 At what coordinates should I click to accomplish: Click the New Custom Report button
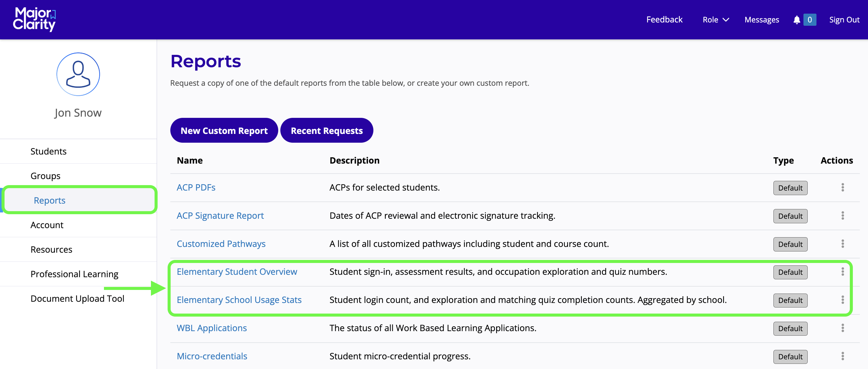tap(224, 131)
